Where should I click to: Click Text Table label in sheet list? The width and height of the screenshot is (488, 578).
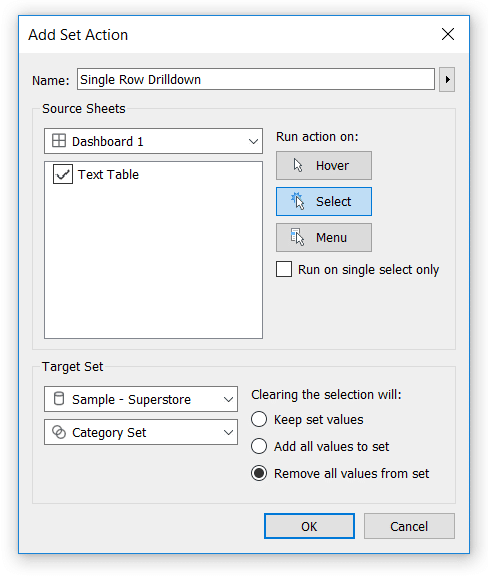pyautogui.click(x=108, y=174)
